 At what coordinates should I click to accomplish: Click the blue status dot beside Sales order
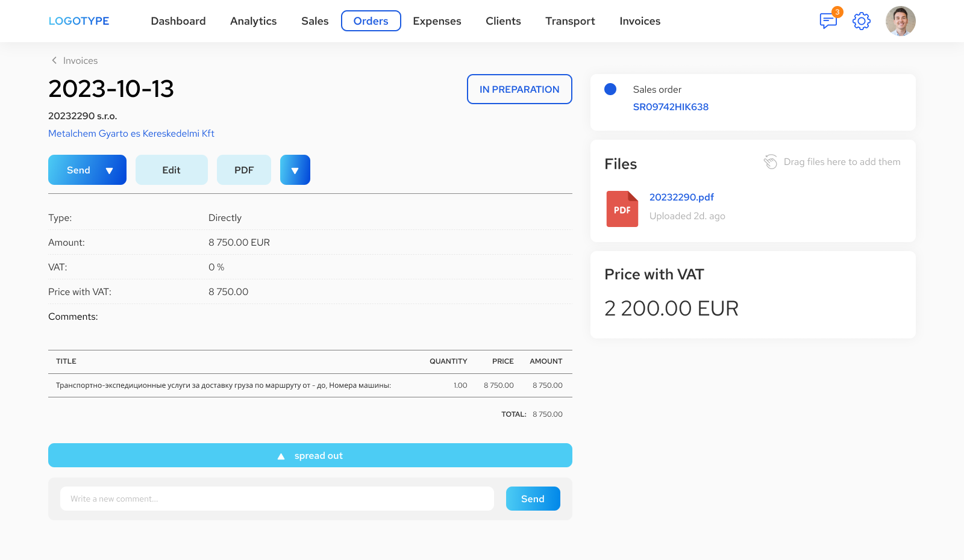[x=610, y=89]
